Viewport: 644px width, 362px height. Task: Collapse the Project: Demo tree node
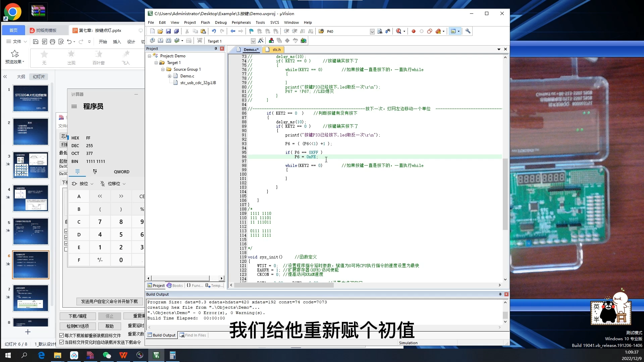150,56
